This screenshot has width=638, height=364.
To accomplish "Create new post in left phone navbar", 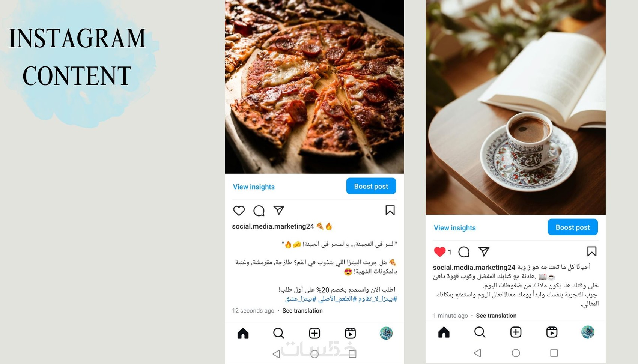I will pos(314,333).
